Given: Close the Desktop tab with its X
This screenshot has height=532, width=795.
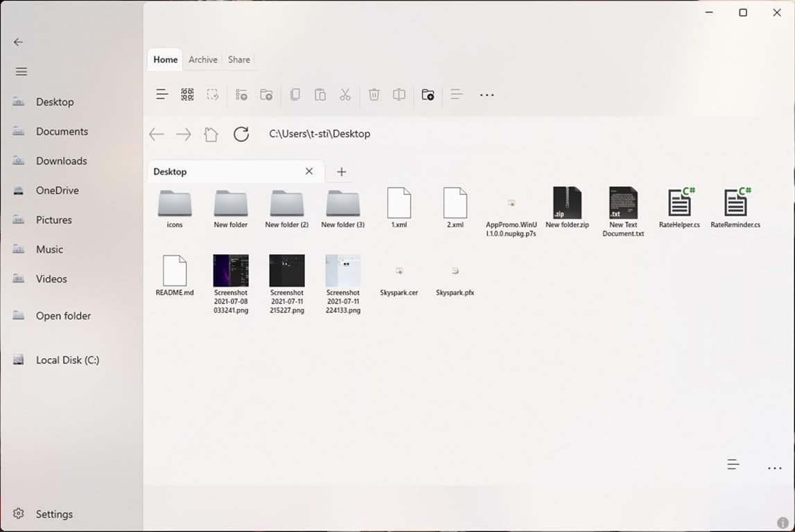Looking at the screenshot, I should tap(309, 171).
